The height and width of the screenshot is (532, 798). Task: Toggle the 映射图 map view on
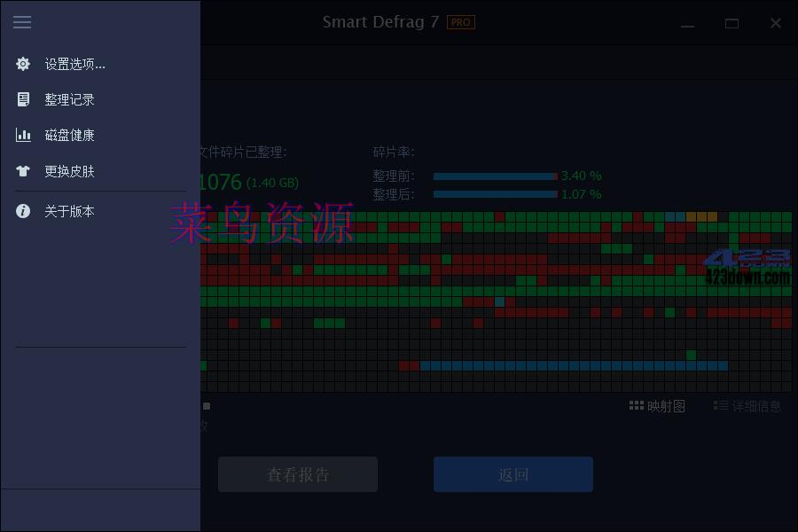[x=659, y=405]
